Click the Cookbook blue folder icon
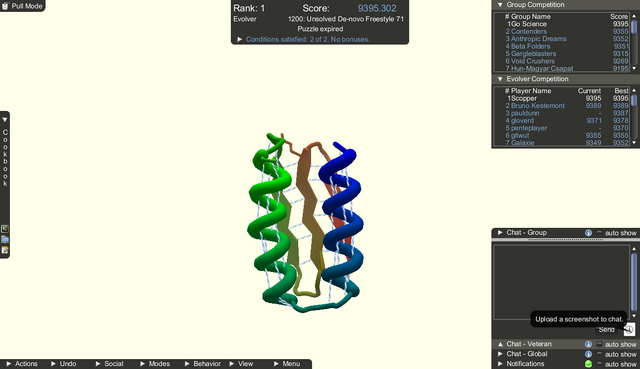640x369 pixels. tap(4, 239)
